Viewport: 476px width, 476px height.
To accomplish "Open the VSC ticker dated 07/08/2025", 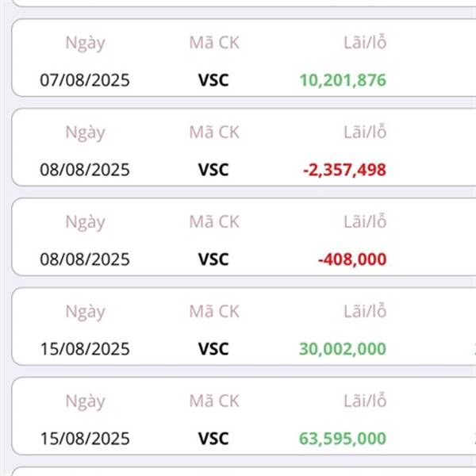I will (213, 80).
